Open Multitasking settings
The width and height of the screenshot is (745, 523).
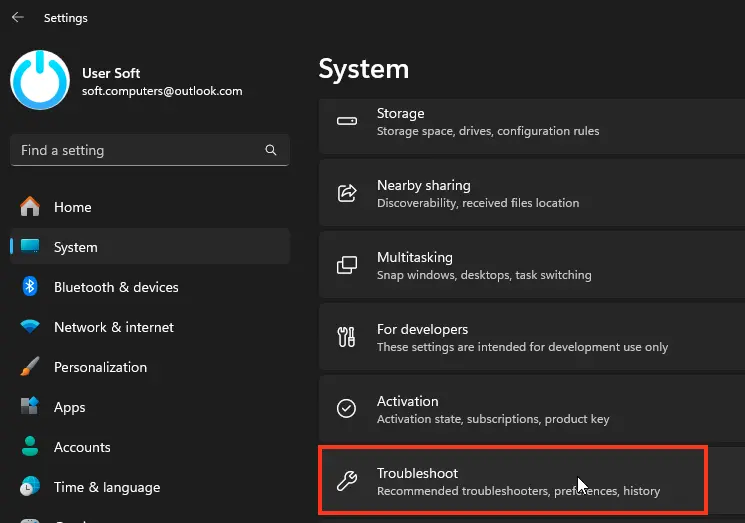click(x=530, y=265)
